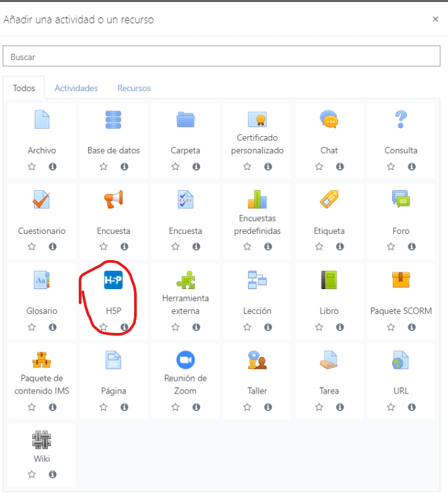Choose the Lección flowchart icon
The height and width of the screenshot is (498, 448).
tap(257, 280)
